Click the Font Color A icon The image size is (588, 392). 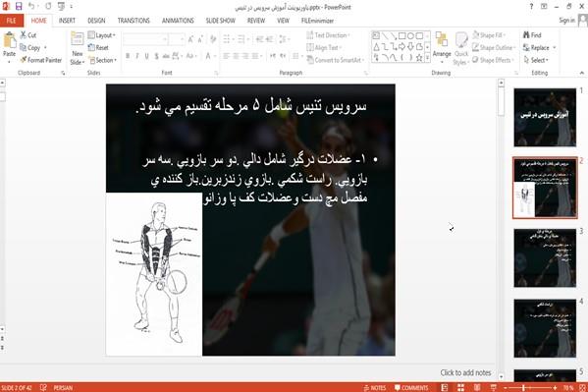[x=208, y=56]
